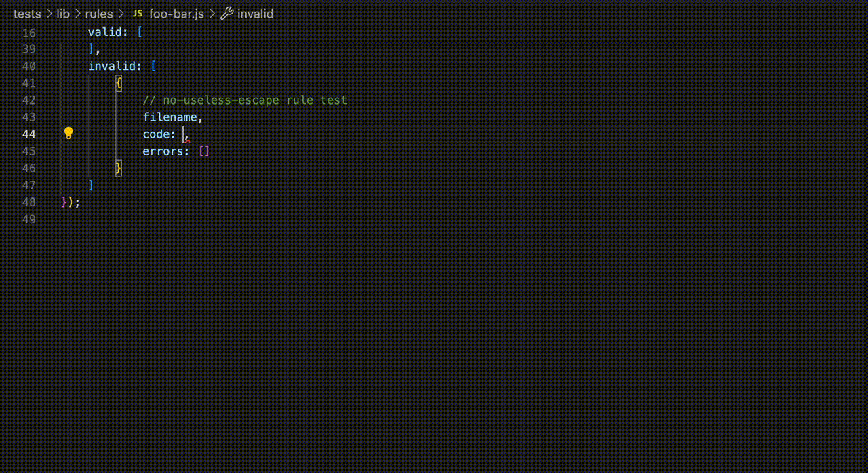Select the 'lib' breadcrumb segment
Viewport: 868px width, 473px height.
point(63,14)
